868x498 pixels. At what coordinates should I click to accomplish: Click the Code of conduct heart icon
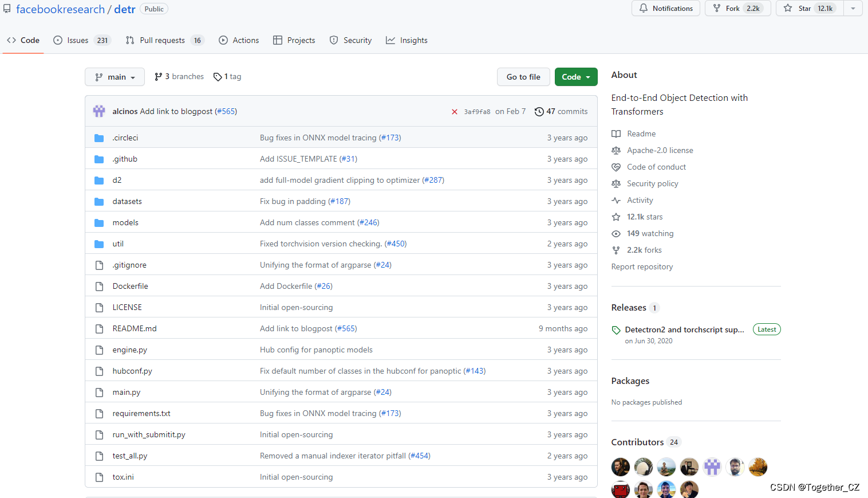(x=616, y=167)
